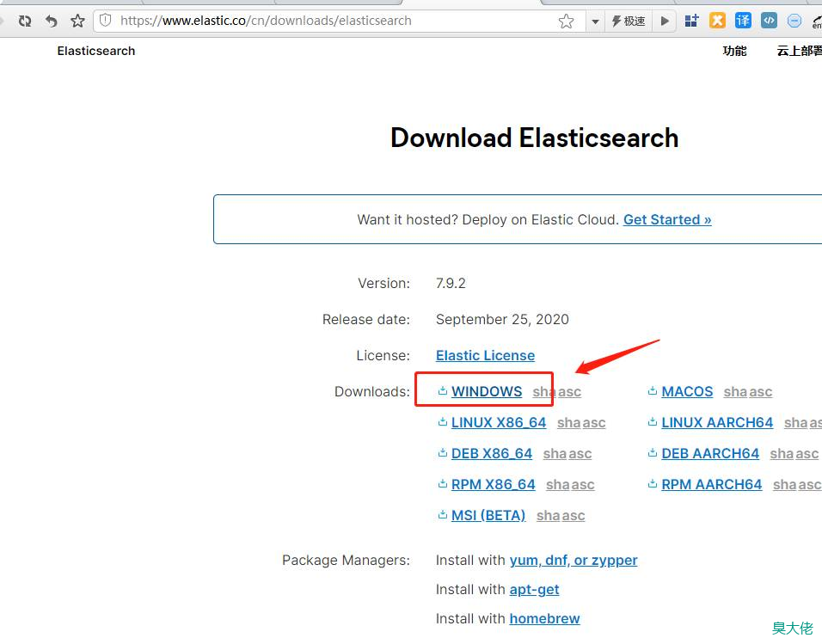
Task: Open the asc signature for DEB AARCH64
Action: [807, 454]
